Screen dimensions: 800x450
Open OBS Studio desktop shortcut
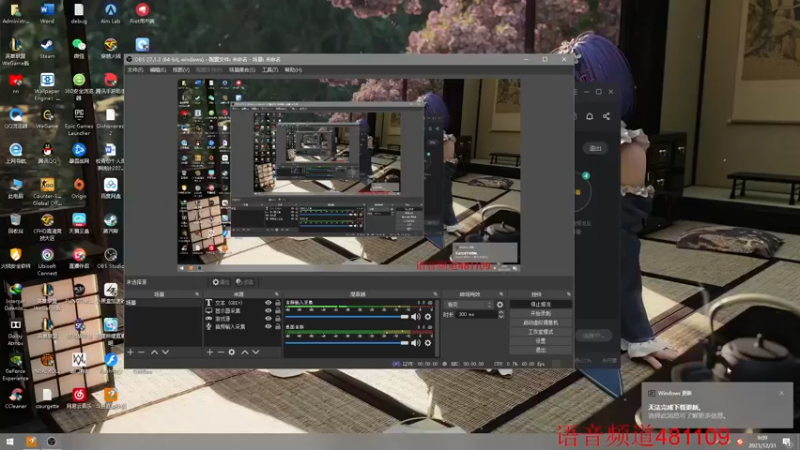pos(110,258)
